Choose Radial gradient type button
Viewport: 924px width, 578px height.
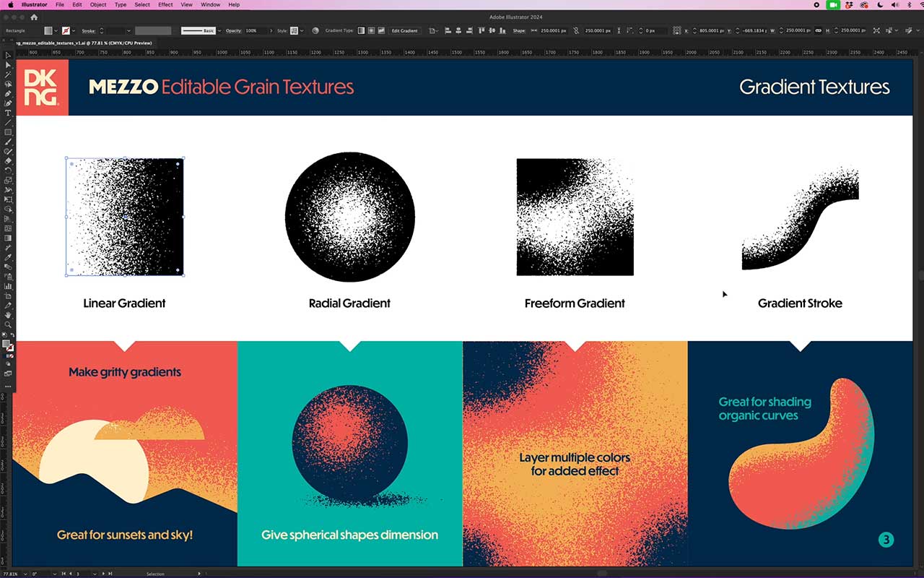(x=371, y=31)
